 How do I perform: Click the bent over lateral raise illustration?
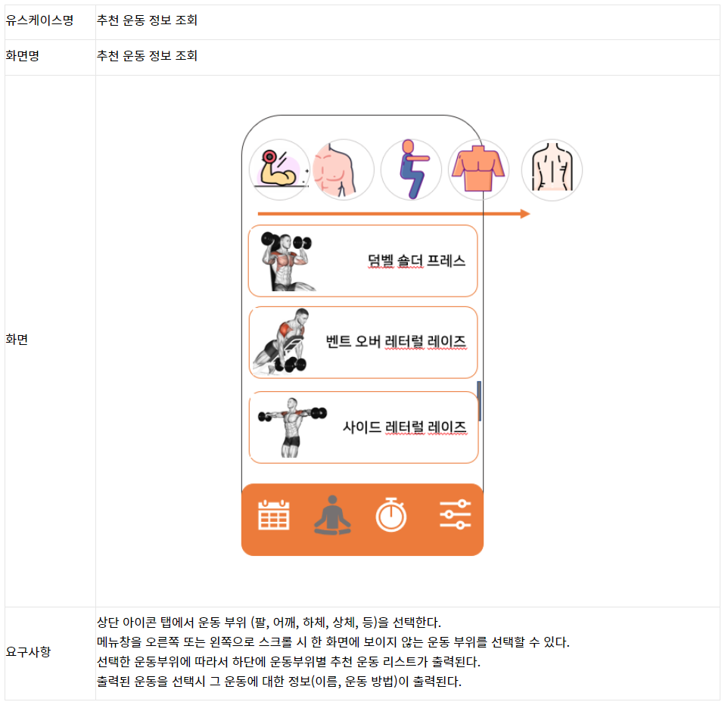coord(282,341)
